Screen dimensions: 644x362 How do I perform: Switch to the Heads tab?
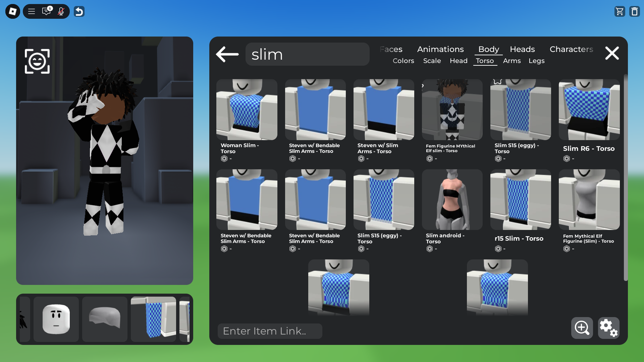522,49
